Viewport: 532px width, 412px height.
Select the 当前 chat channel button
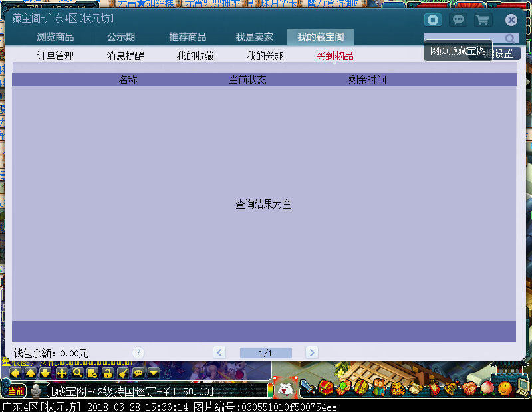[x=15, y=391]
